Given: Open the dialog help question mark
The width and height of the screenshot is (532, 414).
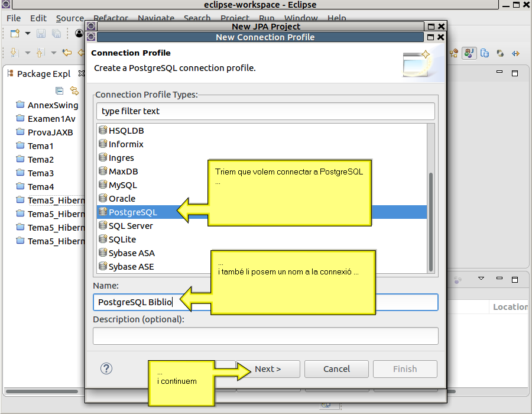Looking at the screenshot, I should coord(106,368).
